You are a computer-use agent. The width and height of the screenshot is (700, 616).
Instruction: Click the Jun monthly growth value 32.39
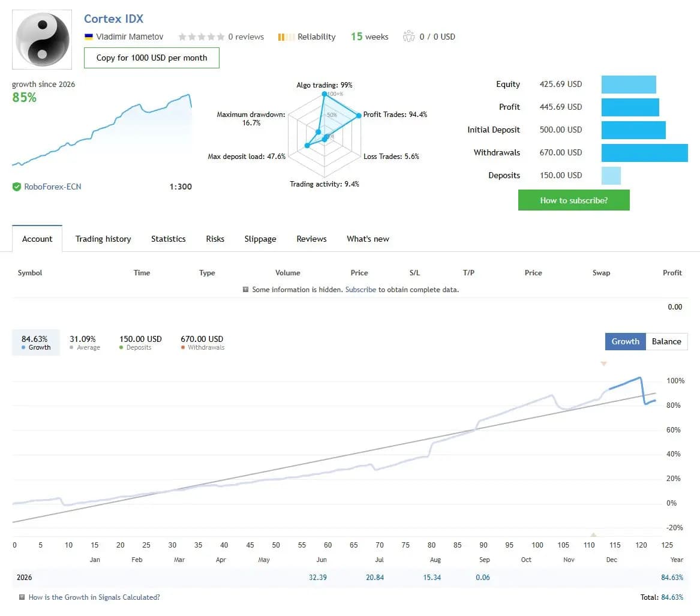[x=317, y=578]
